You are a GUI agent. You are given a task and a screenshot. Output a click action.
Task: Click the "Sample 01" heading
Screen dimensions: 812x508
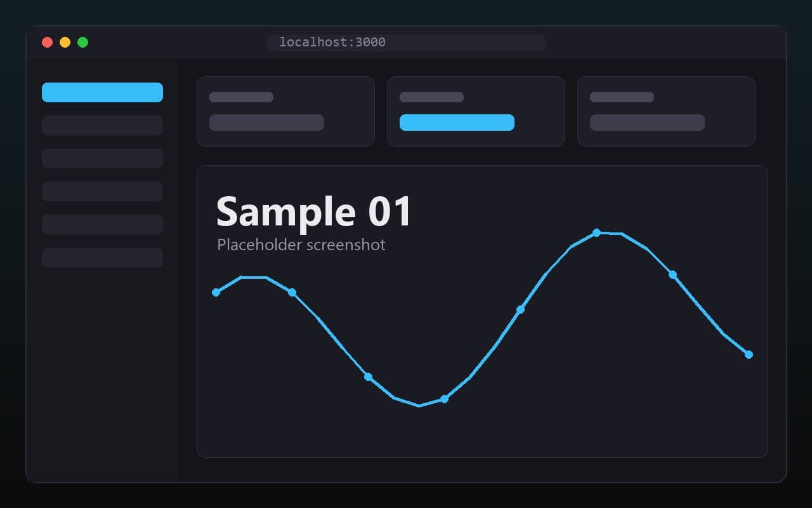314,211
